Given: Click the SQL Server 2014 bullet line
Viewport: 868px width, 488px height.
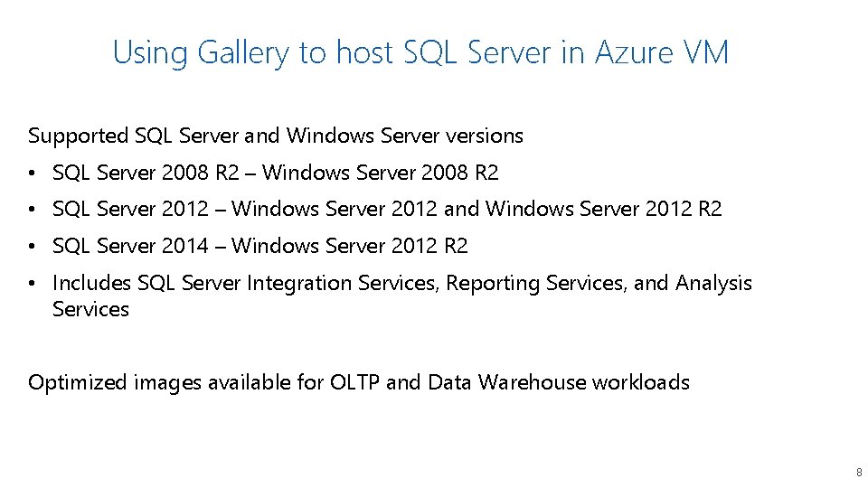Looking at the screenshot, I should click(260, 246).
